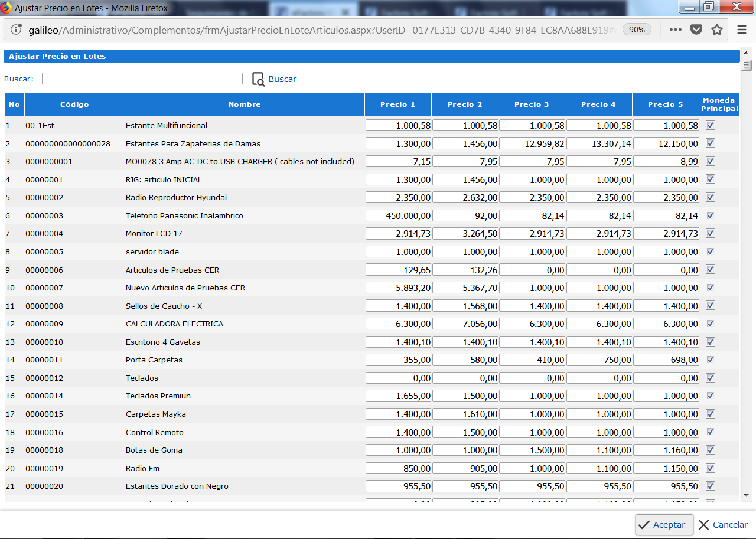Bookmark this page with the star icon

pyautogui.click(x=717, y=30)
